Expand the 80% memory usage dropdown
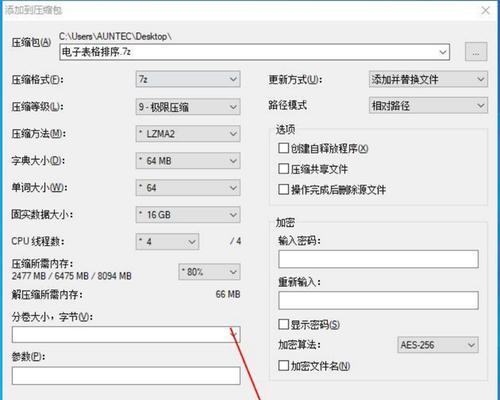Viewport: 500px width, 400px height. (209, 272)
